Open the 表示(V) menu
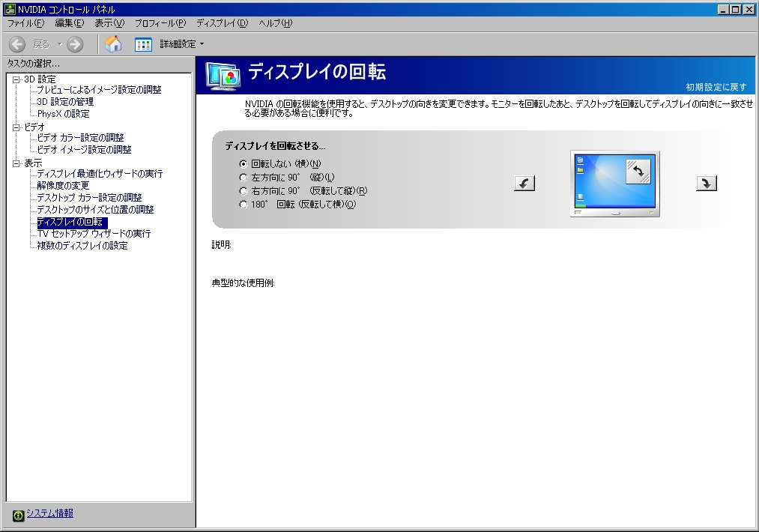Viewport: 759px width, 532px height. pyautogui.click(x=109, y=23)
